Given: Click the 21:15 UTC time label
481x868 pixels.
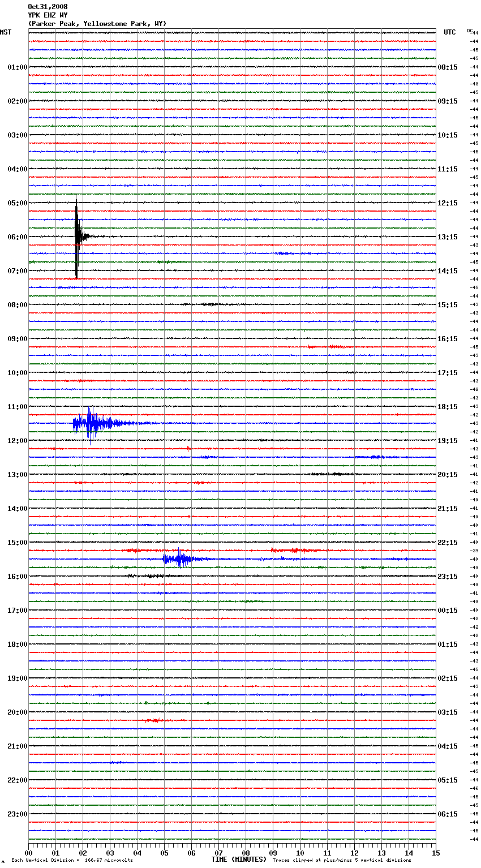Looking at the screenshot, I should (448, 509).
